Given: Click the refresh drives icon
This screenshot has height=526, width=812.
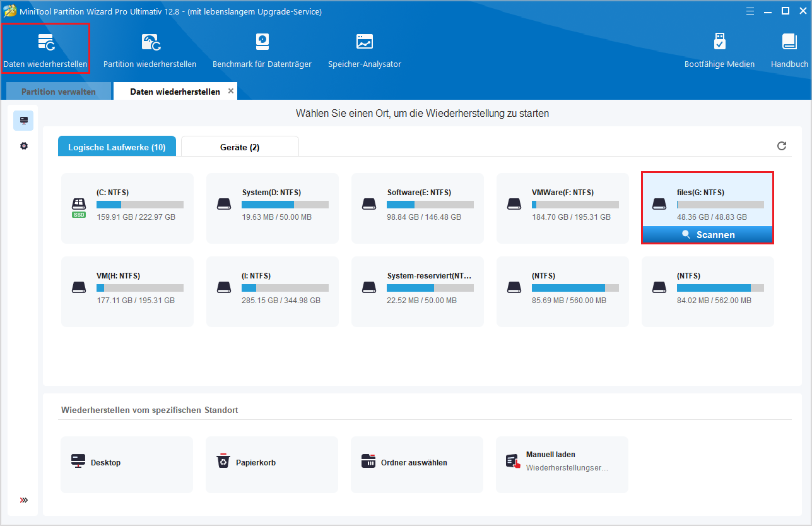Looking at the screenshot, I should (782, 146).
